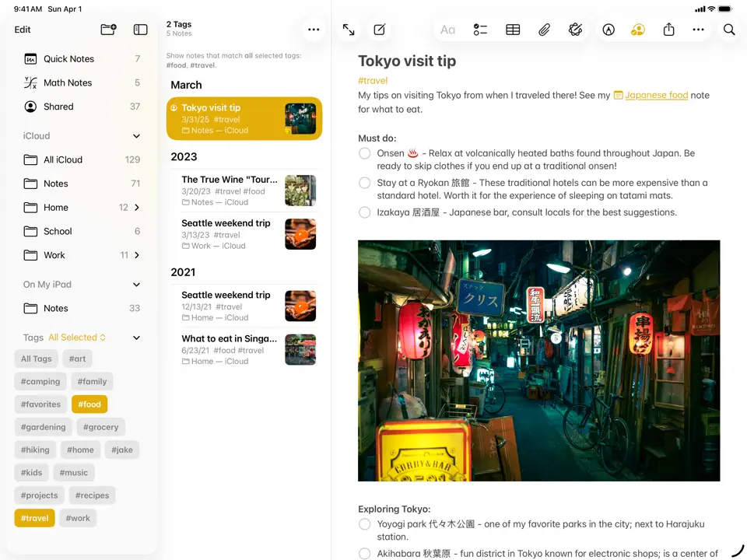The width and height of the screenshot is (747, 560).
Task: Open the share sheet for this note
Action: coord(668,30)
